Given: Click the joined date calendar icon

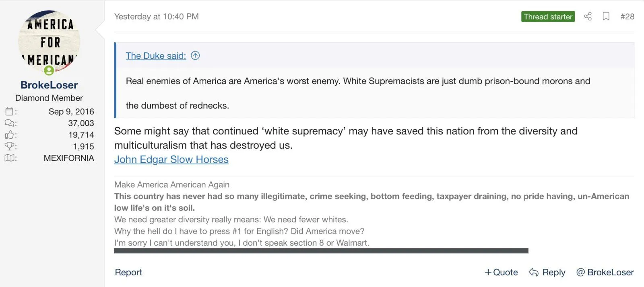Looking at the screenshot, I should coord(10,111).
